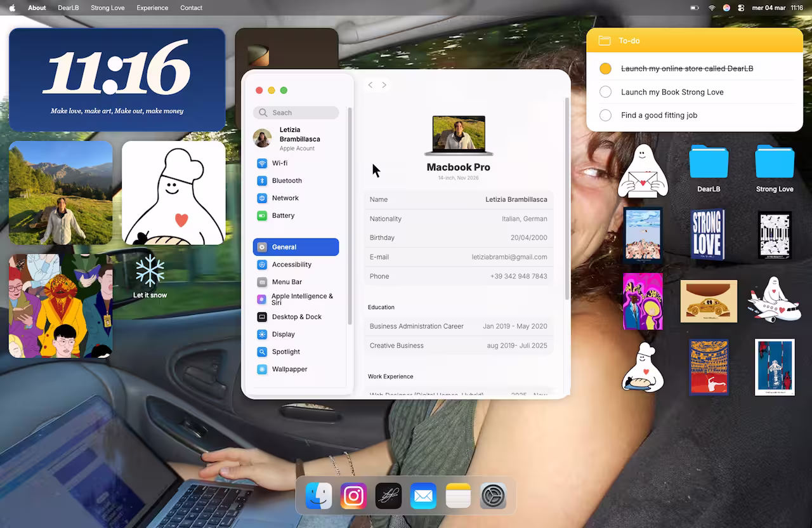The height and width of the screenshot is (528, 812).
Task: Click the To-do widget header
Action: click(695, 41)
